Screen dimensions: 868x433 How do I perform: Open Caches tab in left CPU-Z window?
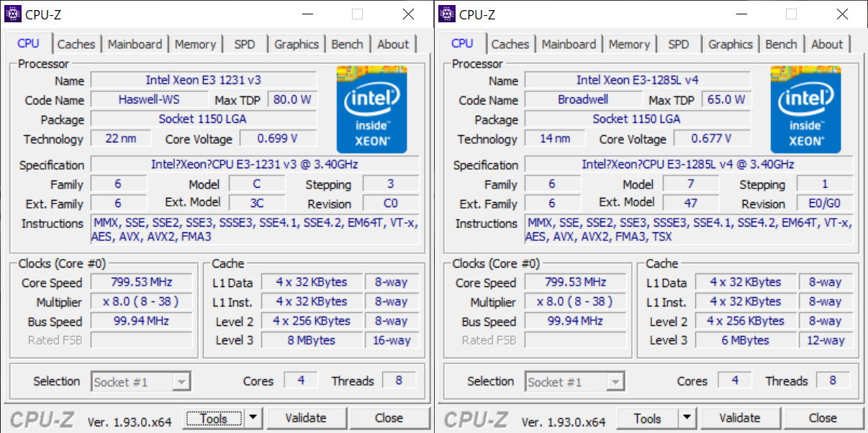(76, 44)
